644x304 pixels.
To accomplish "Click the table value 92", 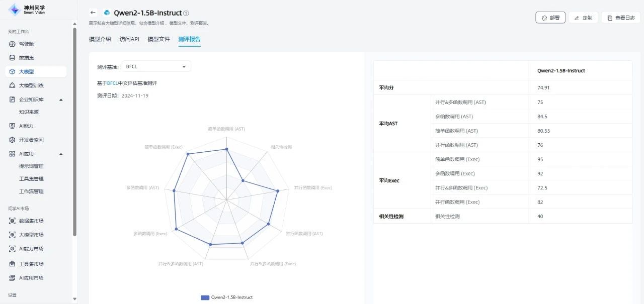I will pyautogui.click(x=540, y=174).
